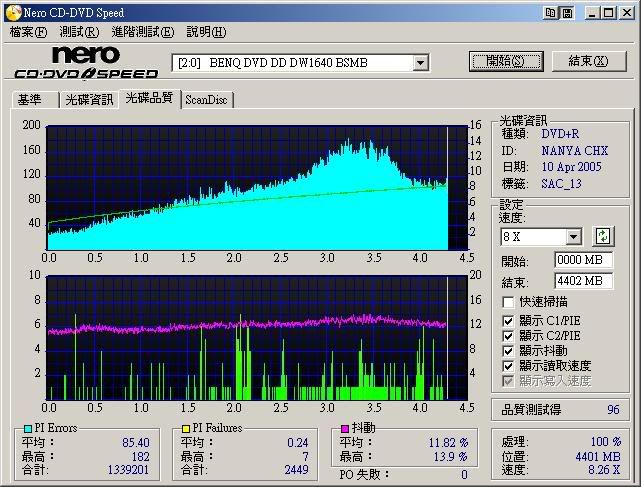
Task: Click the Nero CD-DVD Speed logo
Action: (x=86, y=62)
